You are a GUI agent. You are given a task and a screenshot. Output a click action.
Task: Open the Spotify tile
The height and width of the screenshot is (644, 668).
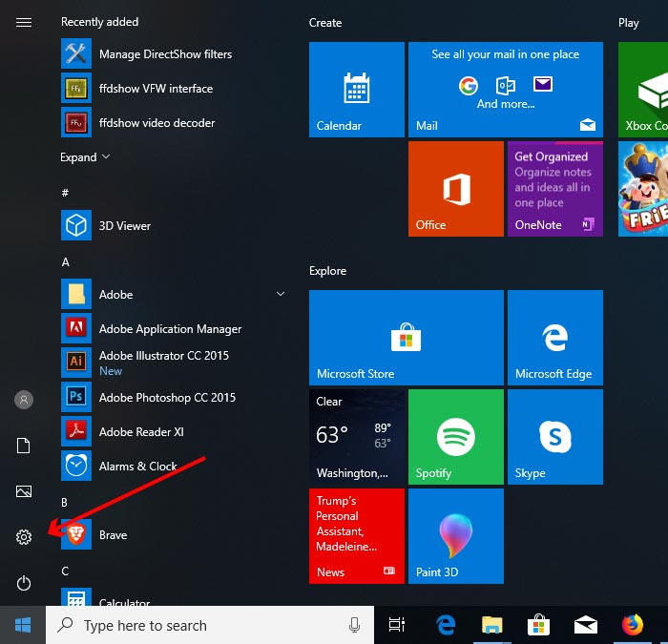[x=456, y=437]
